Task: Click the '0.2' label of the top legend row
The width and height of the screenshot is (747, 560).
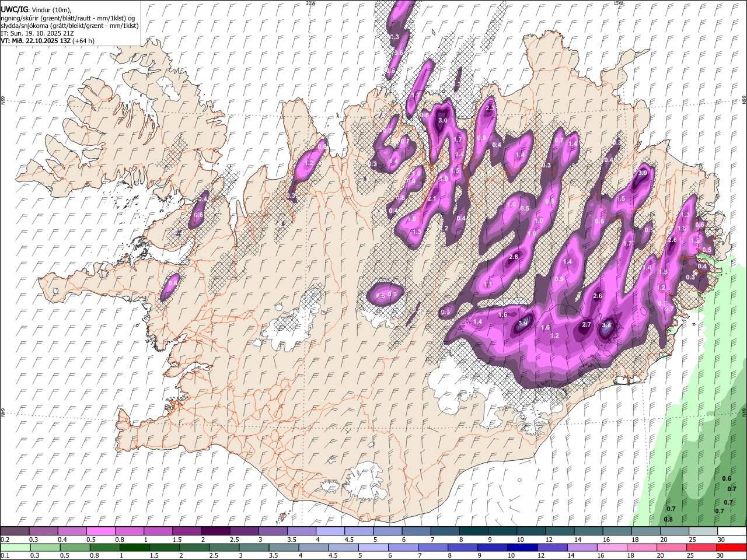Action: click(x=5, y=540)
